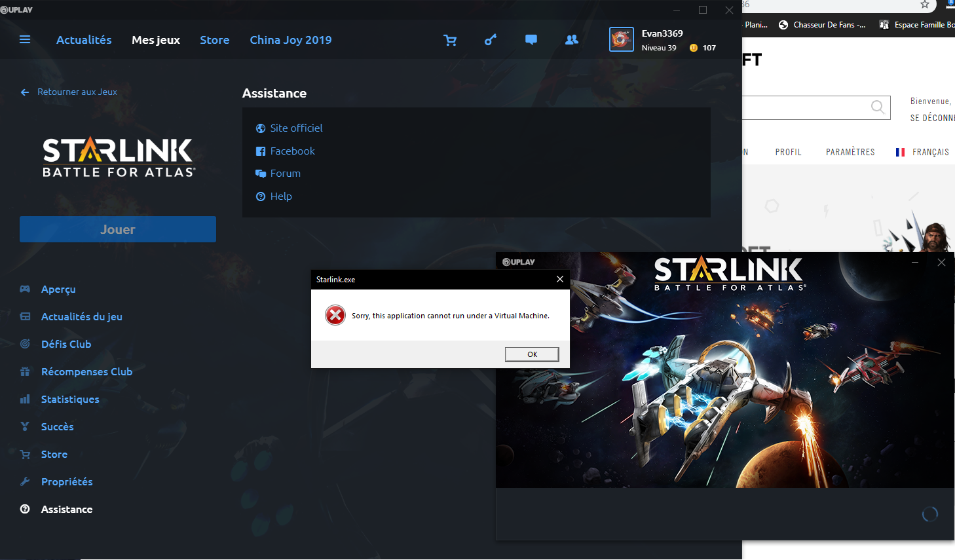Viewport: 955px width, 560px height.
Task: Click the gamepad icon next to Aperçu
Action: pyautogui.click(x=25, y=289)
